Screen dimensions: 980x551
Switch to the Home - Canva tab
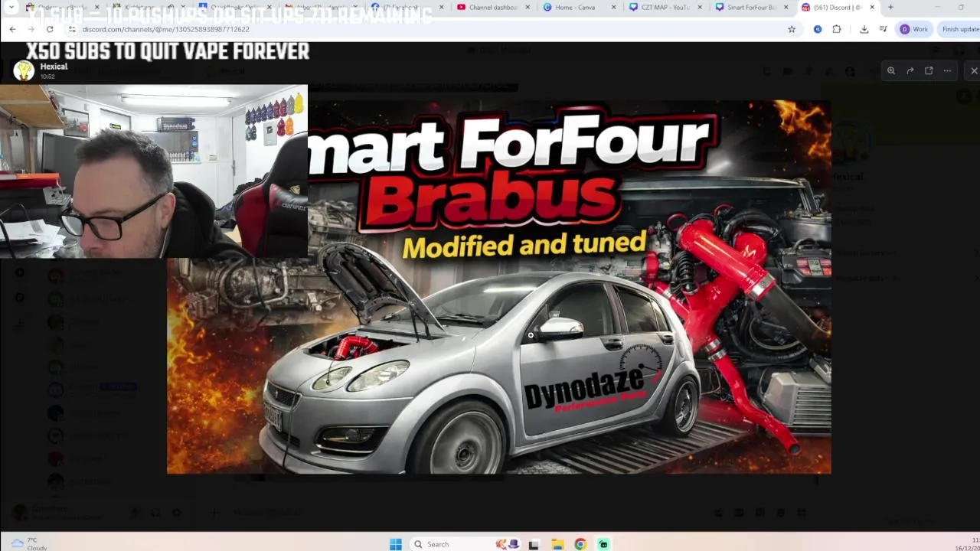pyautogui.click(x=579, y=8)
